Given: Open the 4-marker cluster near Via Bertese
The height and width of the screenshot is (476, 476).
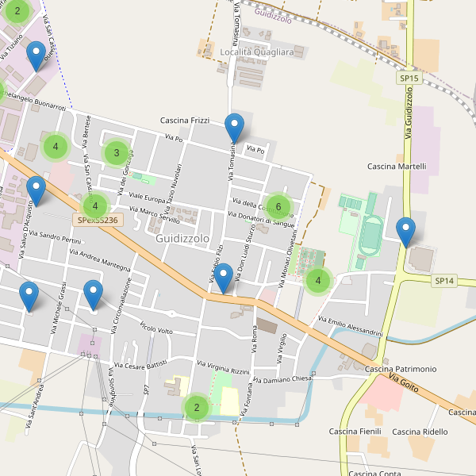Looking at the screenshot, I should pyautogui.click(x=56, y=147).
